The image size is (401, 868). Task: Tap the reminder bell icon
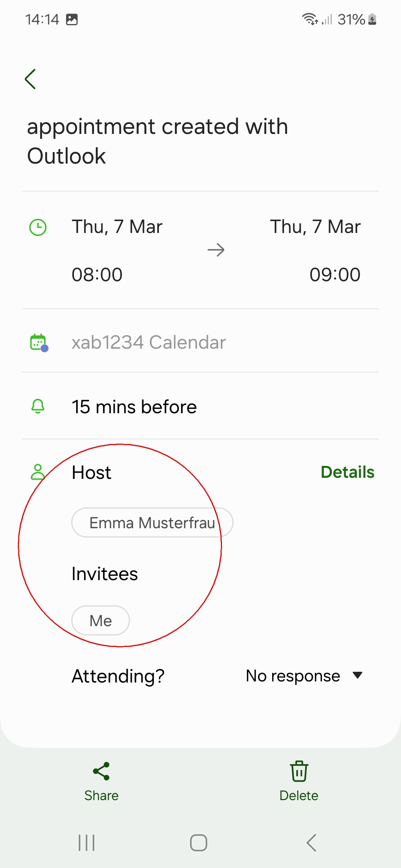tap(38, 407)
